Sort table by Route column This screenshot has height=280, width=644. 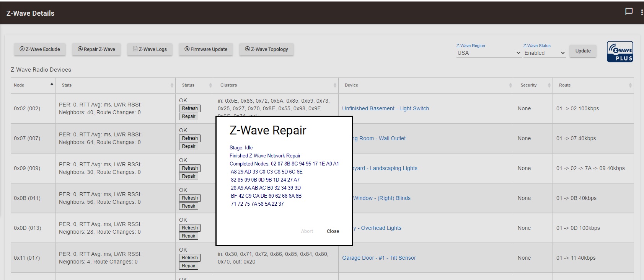(593, 85)
